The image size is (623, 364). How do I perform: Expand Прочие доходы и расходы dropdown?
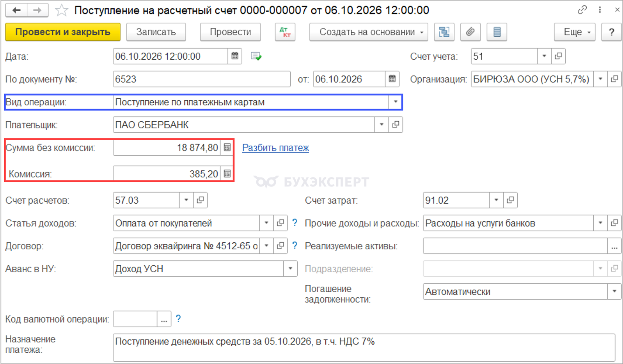pyautogui.click(x=600, y=223)
